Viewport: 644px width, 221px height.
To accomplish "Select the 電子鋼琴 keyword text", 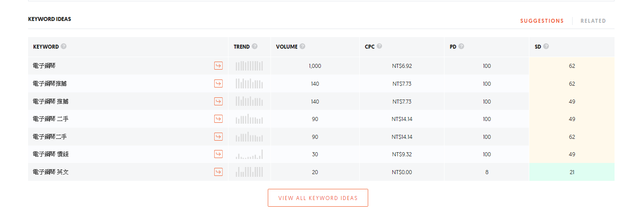I will 44,66.
